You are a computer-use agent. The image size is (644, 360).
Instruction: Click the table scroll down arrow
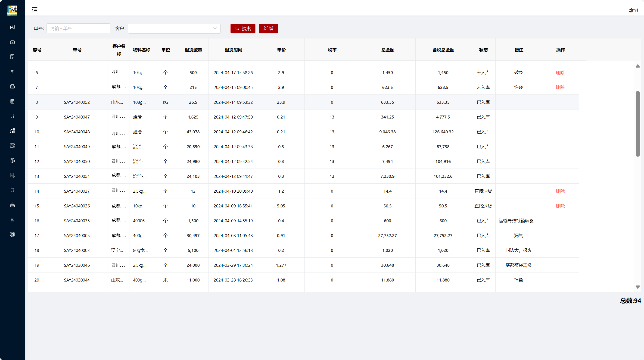(638, 287)
